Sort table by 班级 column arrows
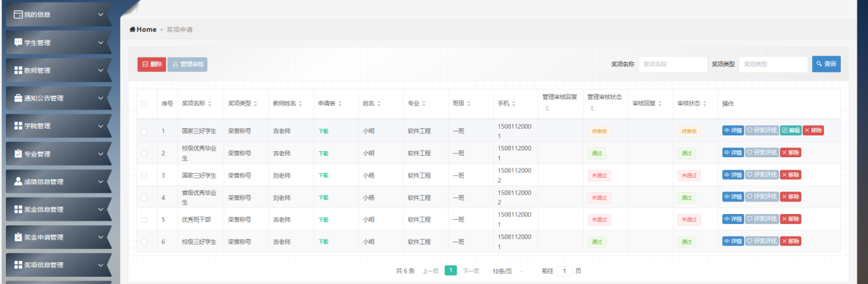 (x=469, y=104)
